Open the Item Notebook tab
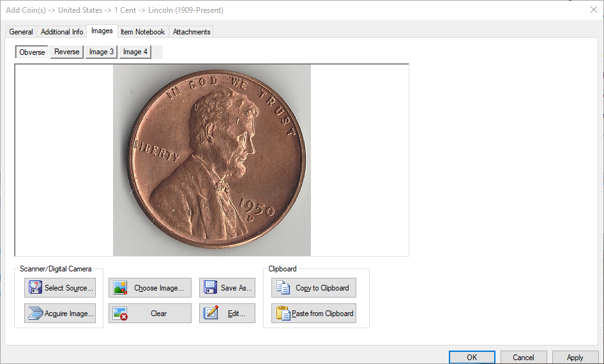Image resolution: width=604 pixels, height=364 pixels. 142,31
